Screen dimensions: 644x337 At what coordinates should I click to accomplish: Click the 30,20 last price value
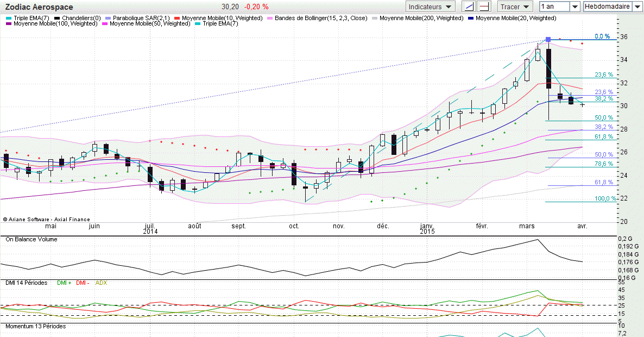click(x=230, y=7)
